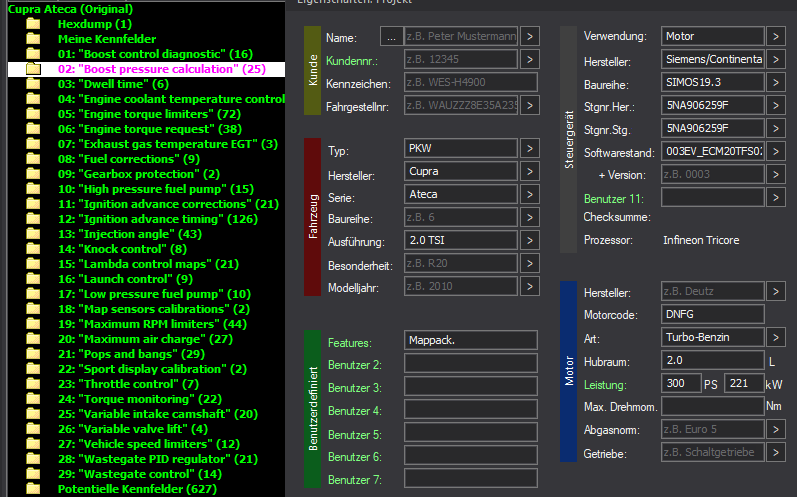The height and width of the screenshot is (497, 797).
Task: Click folder icon of 16 Launch control
Action: 34,278
